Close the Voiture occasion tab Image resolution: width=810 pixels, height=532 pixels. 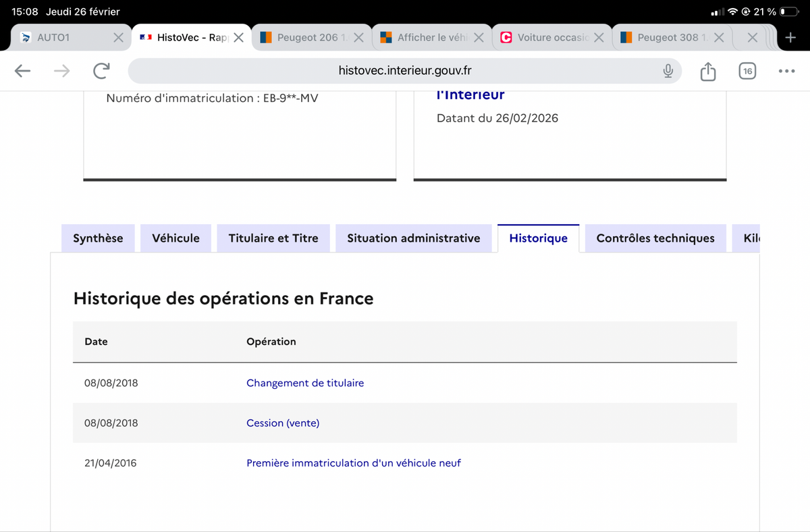599,38
